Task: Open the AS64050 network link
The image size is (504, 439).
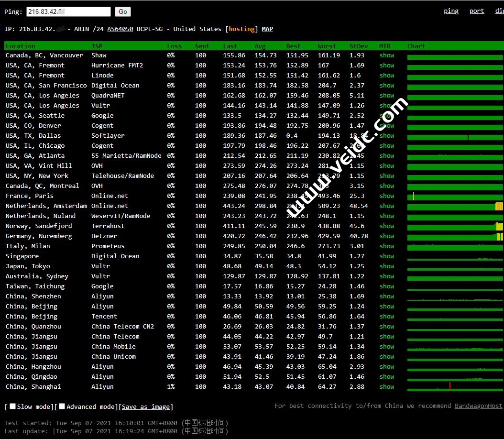Action: 120,29
